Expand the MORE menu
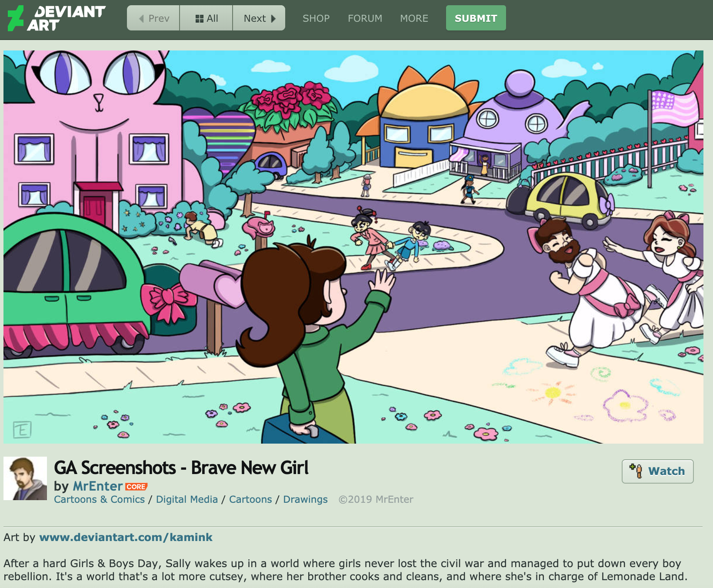This screenshot has height=588, width=713. pos(414,18)
